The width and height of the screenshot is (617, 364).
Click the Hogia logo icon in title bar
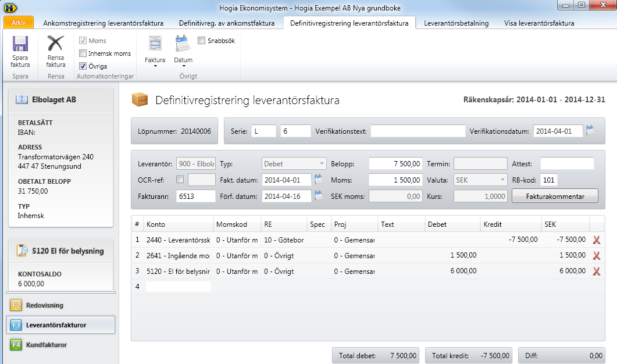pos(10,8)
